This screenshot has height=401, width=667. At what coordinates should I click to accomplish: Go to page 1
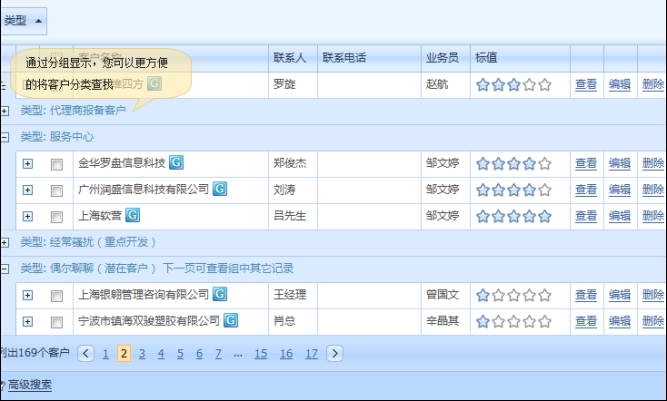[105, 354]
